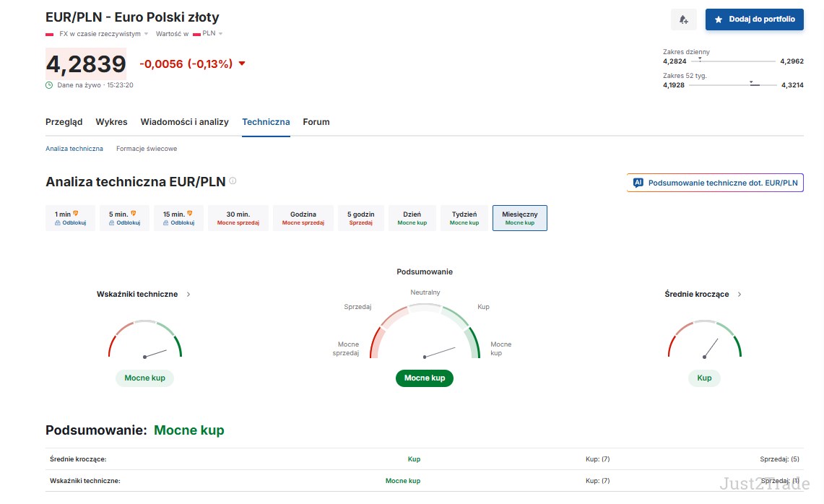Click the -0,0056 (-0,13%) change value
Screen dimensions: 824x504
(186, 64)
